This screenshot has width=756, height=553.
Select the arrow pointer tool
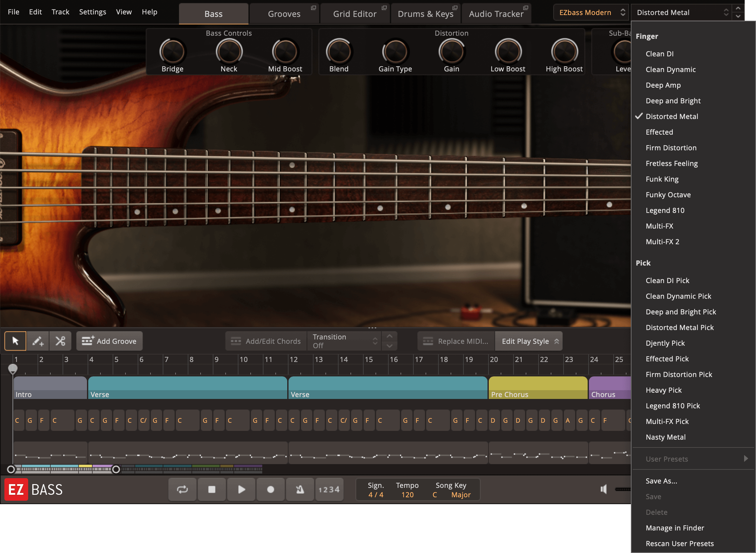point(15,341)
